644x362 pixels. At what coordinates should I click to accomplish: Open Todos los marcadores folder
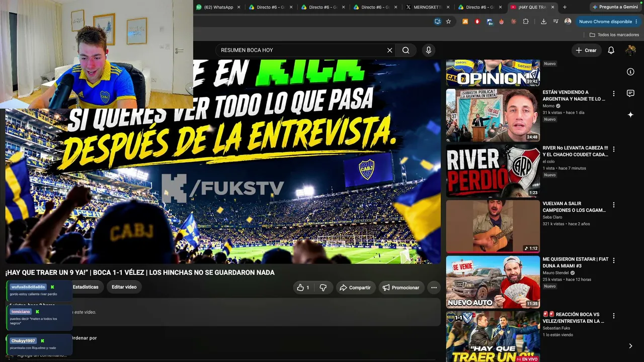click(x=614, y=35)
